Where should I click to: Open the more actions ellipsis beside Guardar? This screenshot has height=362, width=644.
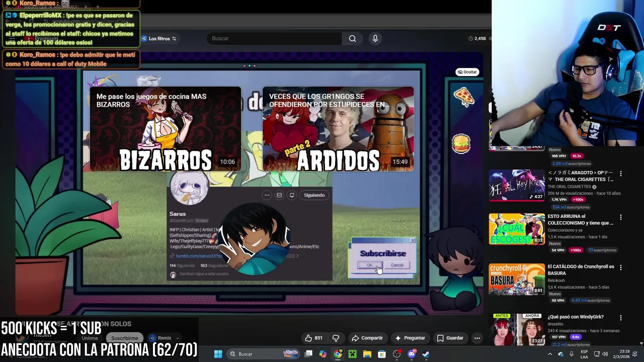477,338
